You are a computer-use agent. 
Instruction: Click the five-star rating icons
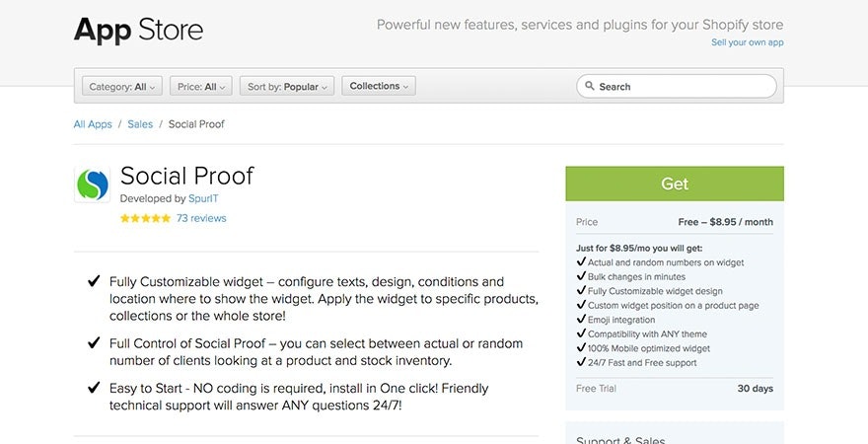click(x=145, y=218)
